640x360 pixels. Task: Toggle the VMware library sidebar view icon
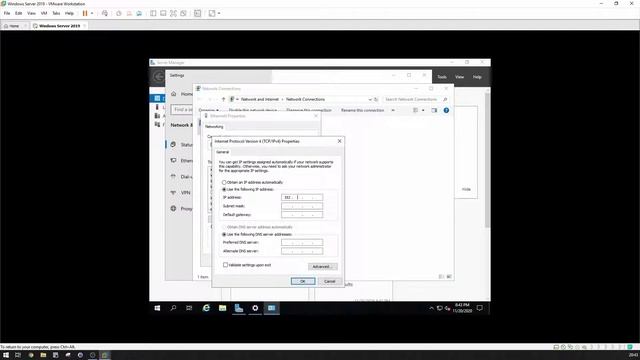(x=153, y=13)
